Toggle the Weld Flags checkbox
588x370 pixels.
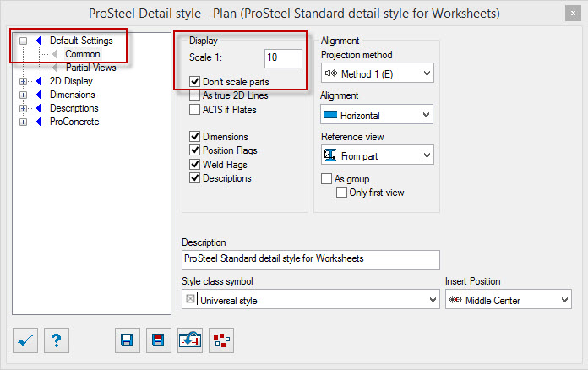(x=194, y=165)
